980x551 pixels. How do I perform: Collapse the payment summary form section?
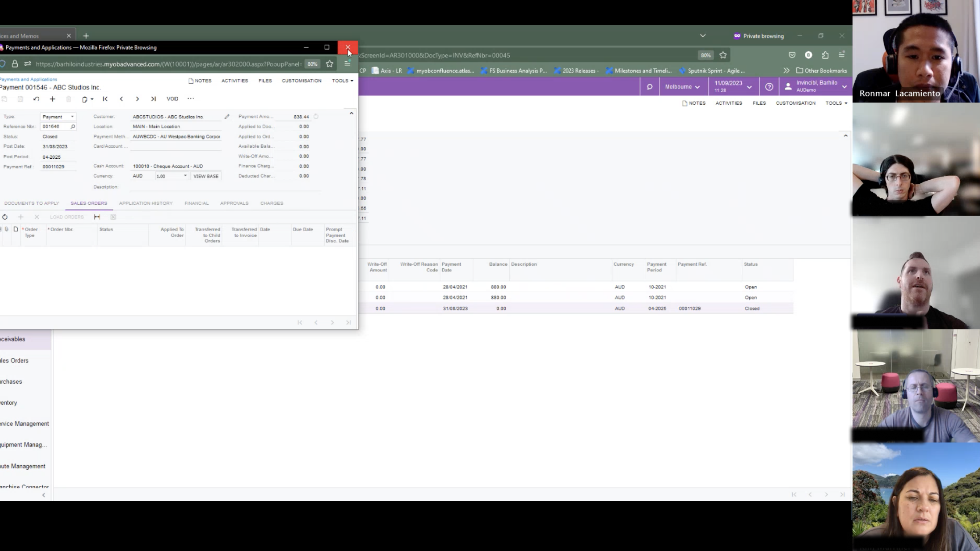tap(351, 113)
